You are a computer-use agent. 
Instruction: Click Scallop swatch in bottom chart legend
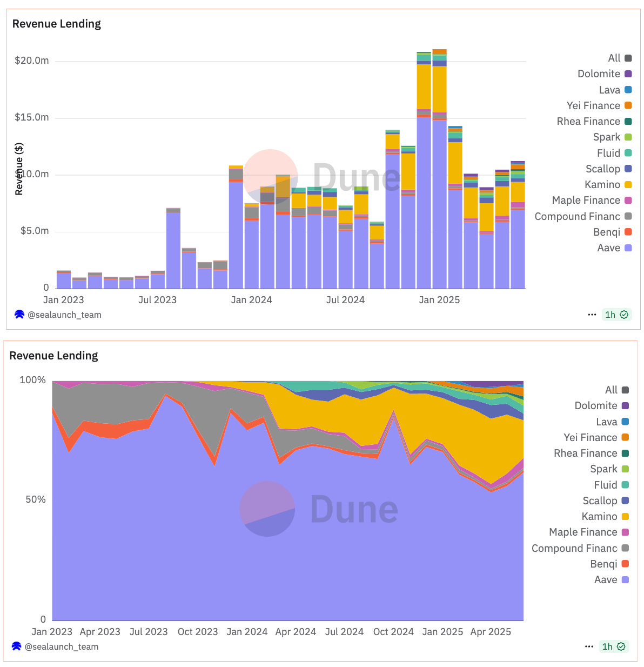pos(625,501)
